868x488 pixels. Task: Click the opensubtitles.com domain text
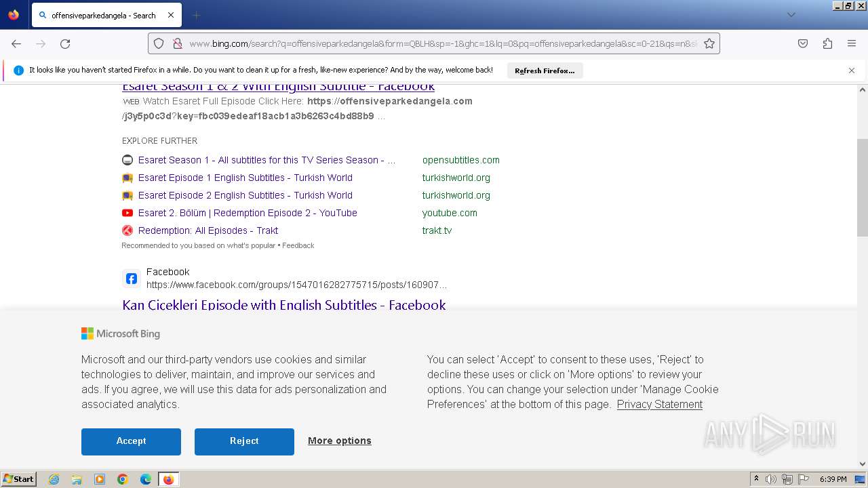[461, 160]
